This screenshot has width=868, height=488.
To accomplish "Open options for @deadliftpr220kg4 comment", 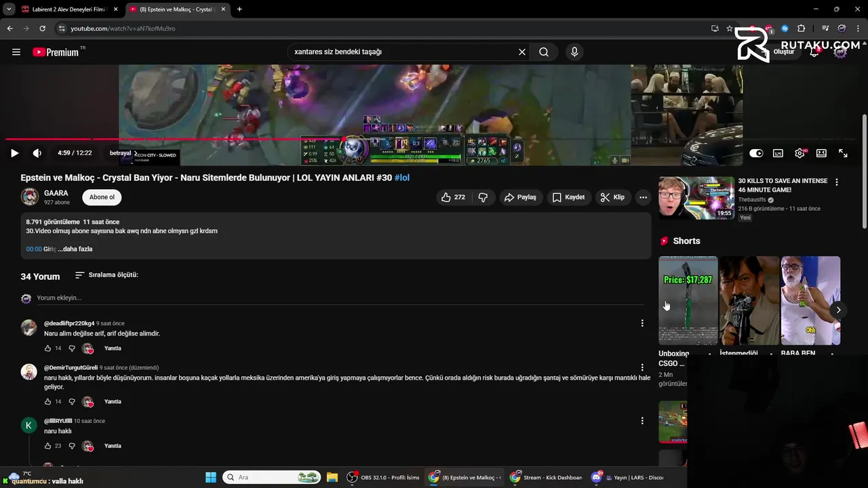I will click(x=642, y=323).
